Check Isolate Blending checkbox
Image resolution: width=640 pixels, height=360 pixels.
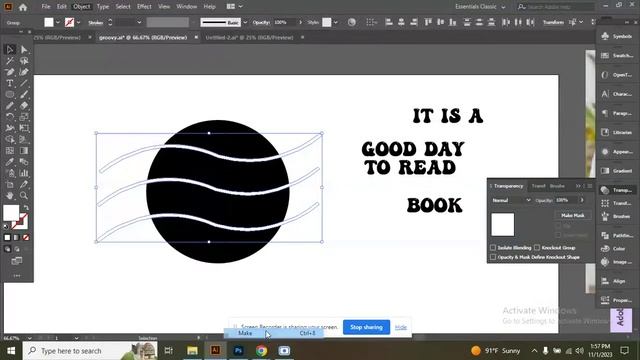click(x=493, y=248)
